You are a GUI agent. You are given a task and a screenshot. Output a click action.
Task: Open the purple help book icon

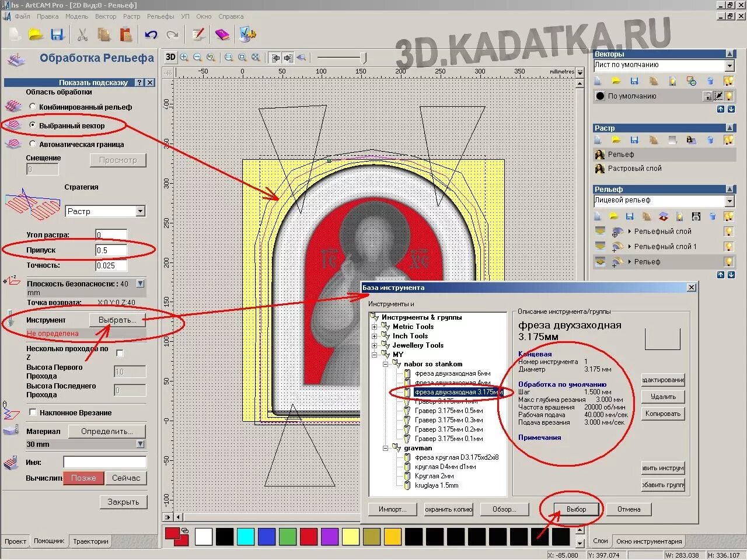pos(222,34)
